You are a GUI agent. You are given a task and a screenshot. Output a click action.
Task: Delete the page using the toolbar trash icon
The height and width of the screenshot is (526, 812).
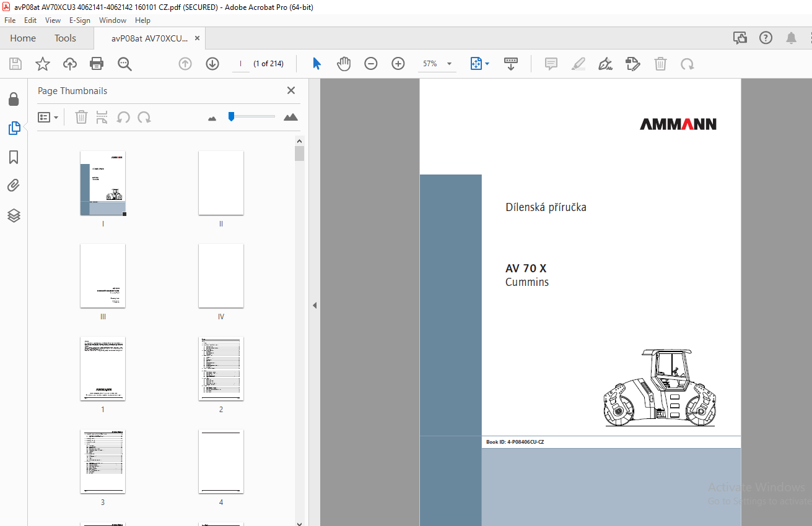661,64
